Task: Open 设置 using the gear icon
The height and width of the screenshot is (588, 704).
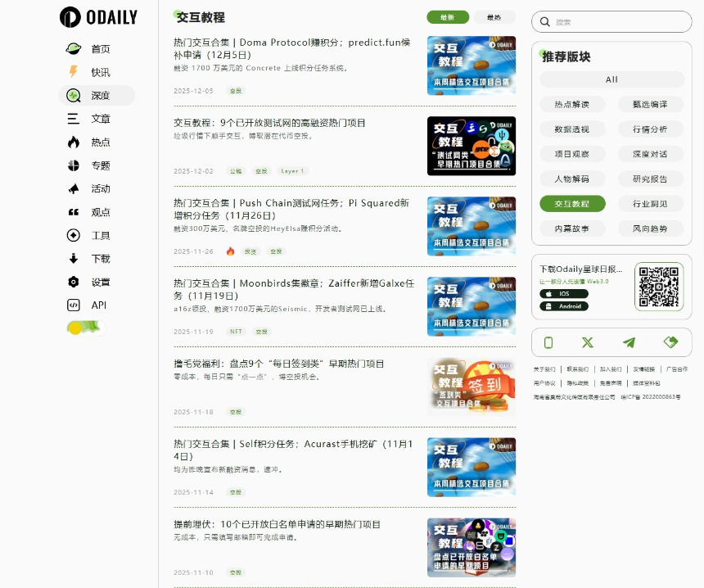Action: pyautogui.click(x=71, y=283)
